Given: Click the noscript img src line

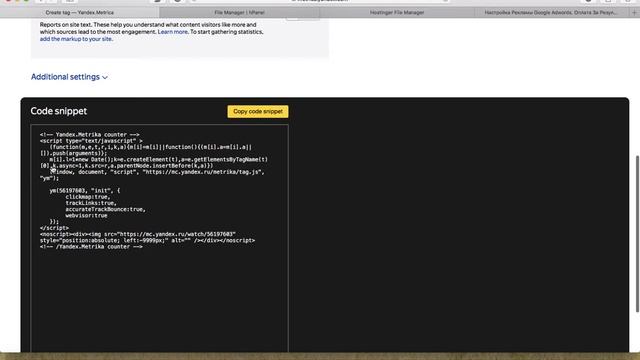Looking at the screenshot, I should coord(138,234).
